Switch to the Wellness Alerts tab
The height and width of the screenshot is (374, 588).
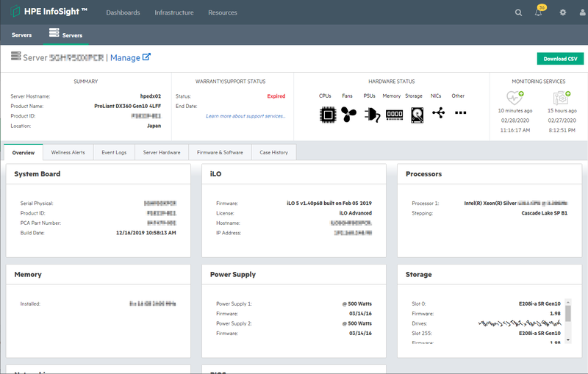(x=68, y=153)
